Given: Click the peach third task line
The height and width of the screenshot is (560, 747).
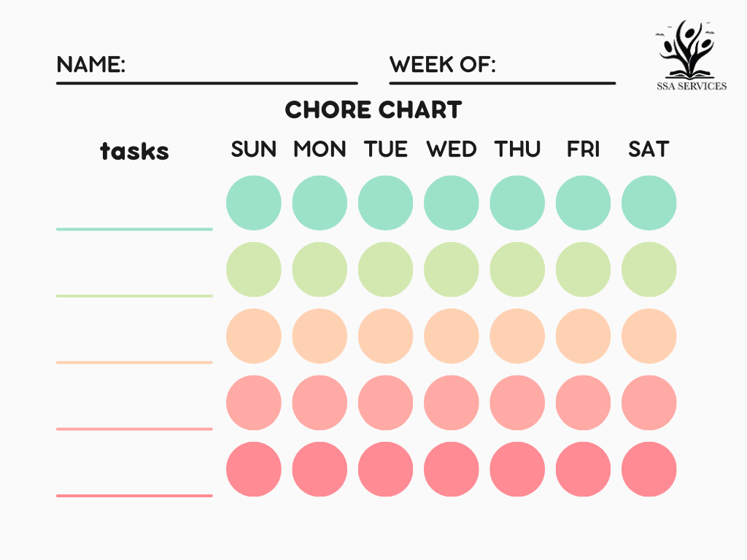Looking at the screenshot, I should [x=134, y=362].
